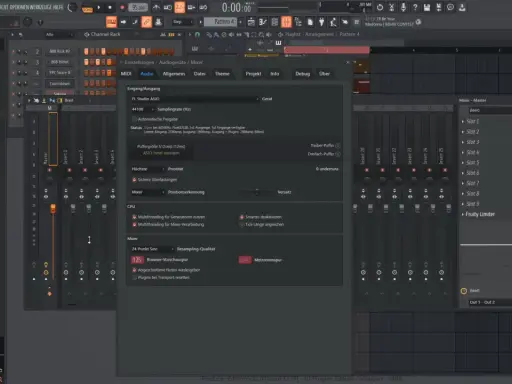Image resolution: width=512 pixels, height=384 pixels.
Task: Click the Stop button in the transport bar
Action: (110, 7)
